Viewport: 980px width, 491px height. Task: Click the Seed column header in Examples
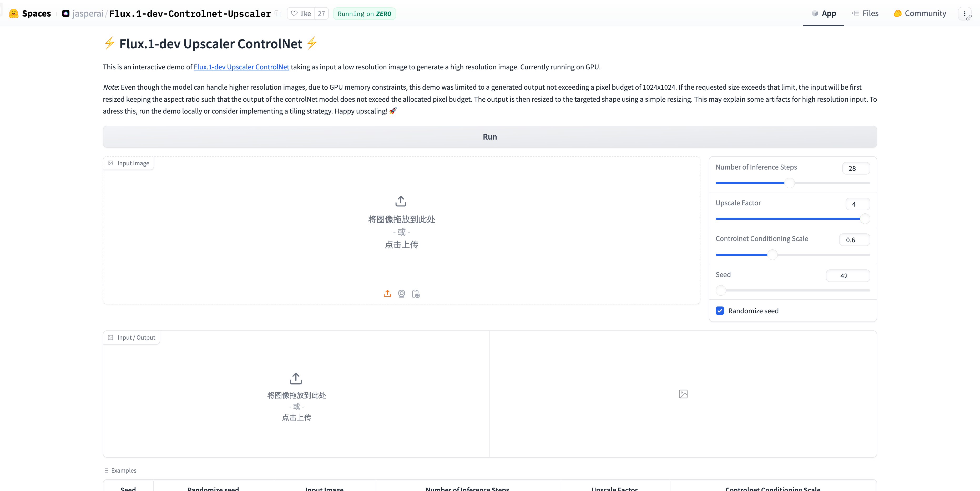(128, 489)
